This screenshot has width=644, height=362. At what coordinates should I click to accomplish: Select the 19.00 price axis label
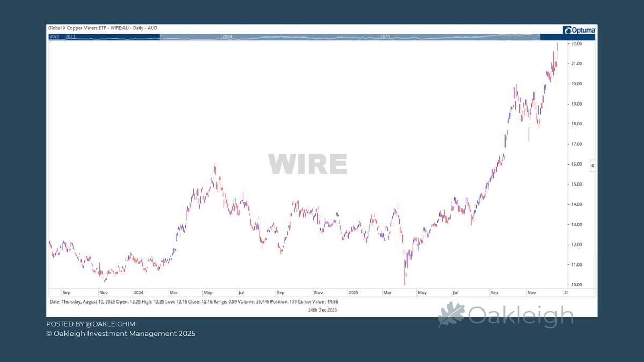pyautogui.click(x=576, y=104)
